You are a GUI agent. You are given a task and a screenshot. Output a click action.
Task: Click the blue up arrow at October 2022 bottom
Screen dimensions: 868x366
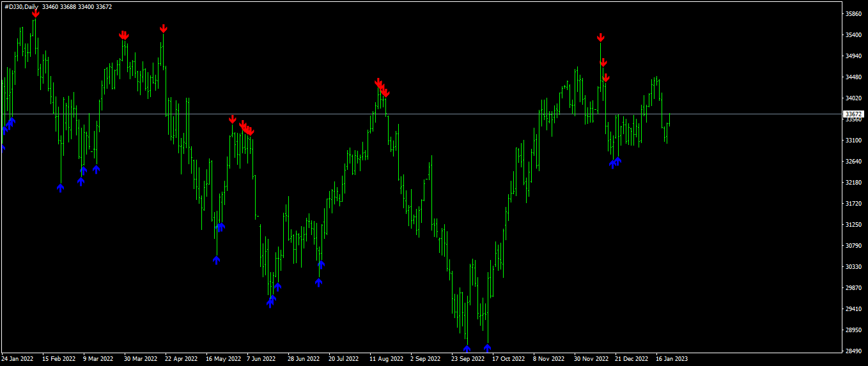click(488, 347)
